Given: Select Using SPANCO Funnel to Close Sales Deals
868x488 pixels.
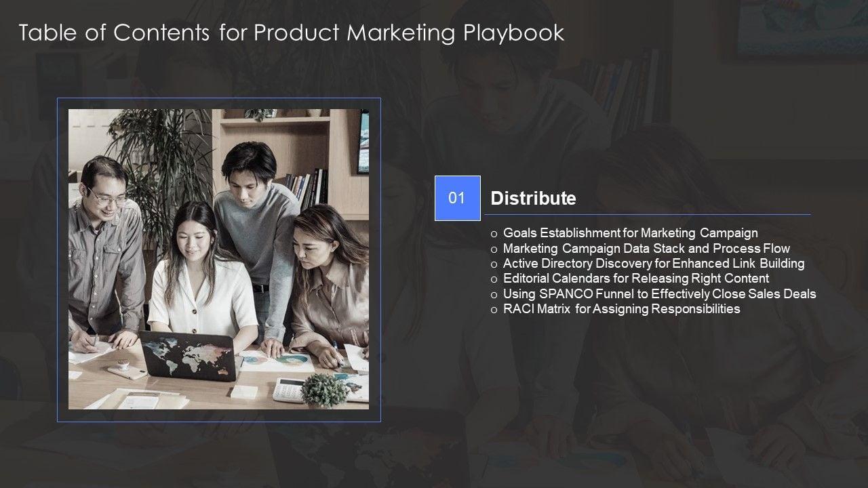Looking at the screenshot, I should pos(659,294).
